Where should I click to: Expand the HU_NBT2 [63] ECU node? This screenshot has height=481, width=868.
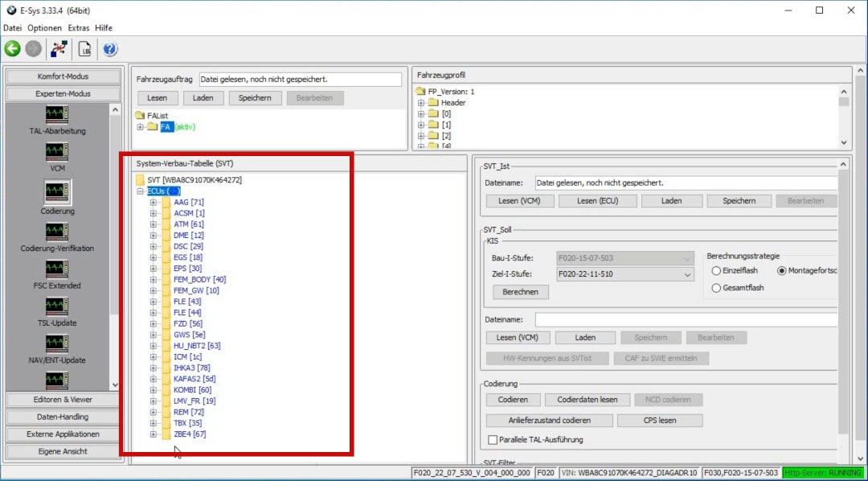[154, 346]
